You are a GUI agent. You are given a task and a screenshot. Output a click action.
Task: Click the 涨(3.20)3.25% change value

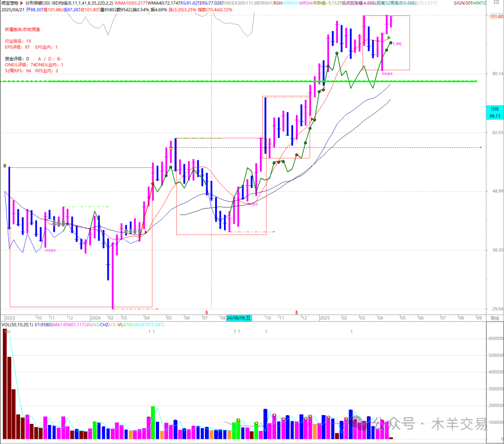pos(182,10)
